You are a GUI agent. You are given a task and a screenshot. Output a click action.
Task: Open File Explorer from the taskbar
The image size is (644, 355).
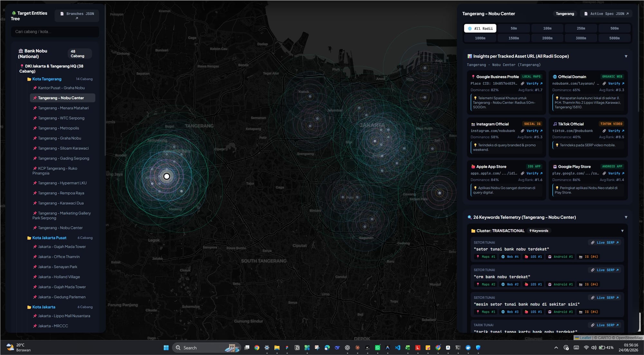(277, 348)
